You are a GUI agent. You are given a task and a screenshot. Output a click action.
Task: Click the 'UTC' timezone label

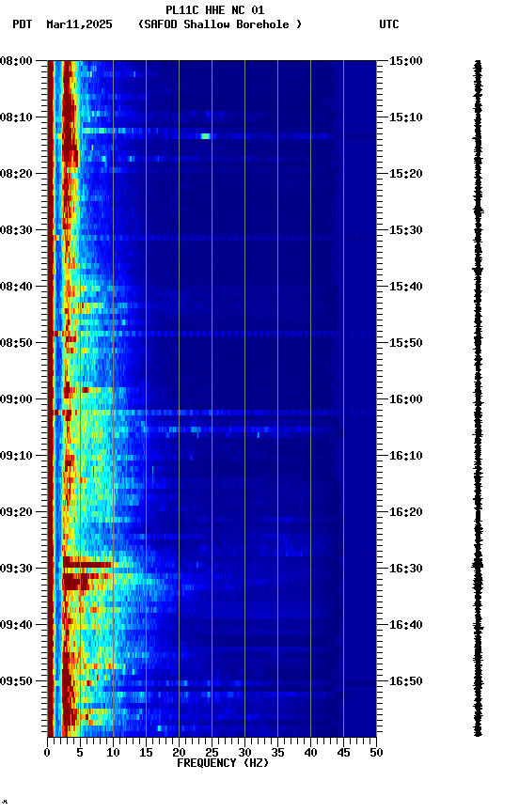(x=389, y=24)
